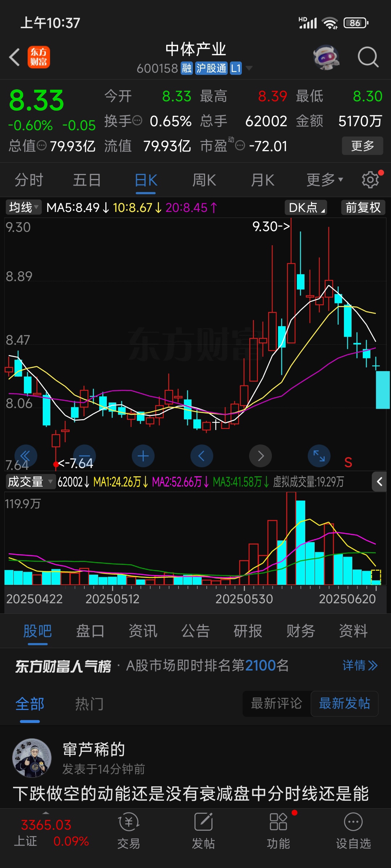Screen dimensions: 391x868
Task: Open the 股吧 tab
Action: click(x=38, y=631)
